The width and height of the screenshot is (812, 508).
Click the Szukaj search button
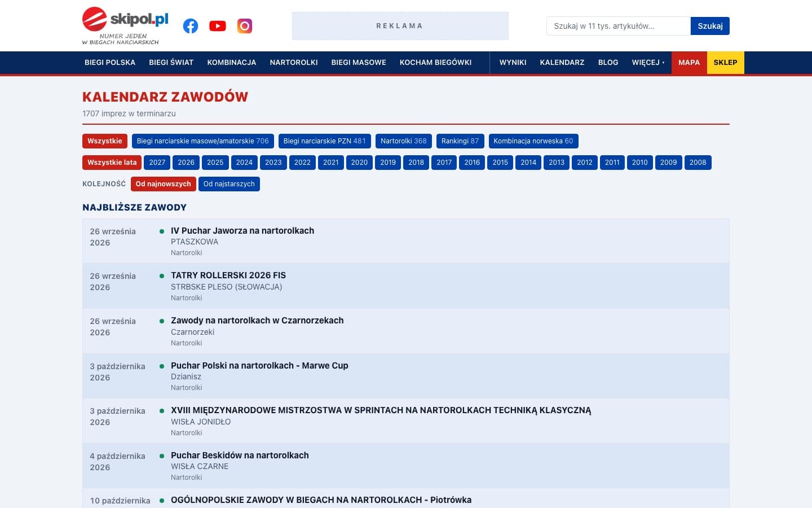click(710, 26)
